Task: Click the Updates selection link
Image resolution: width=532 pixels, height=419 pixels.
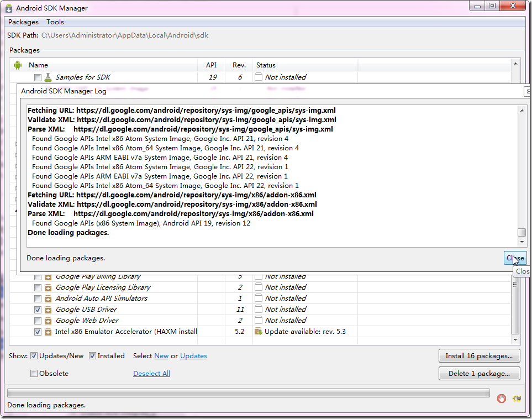Action: coord(193,356)
